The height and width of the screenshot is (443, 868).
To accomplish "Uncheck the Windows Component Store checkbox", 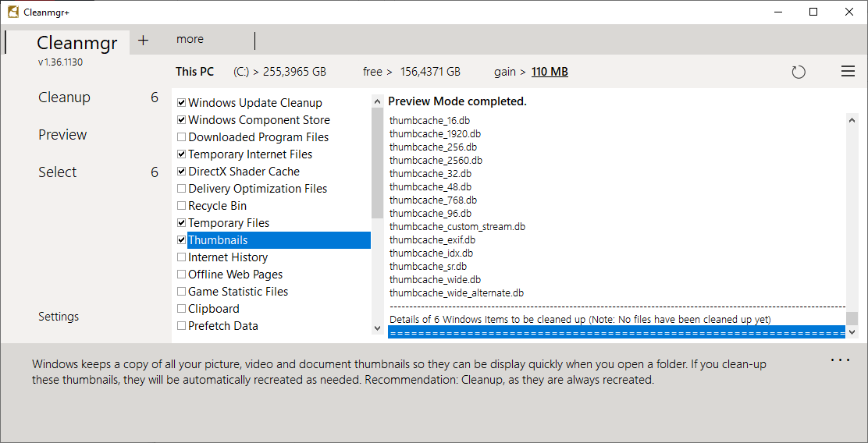I will coord(181,120).
